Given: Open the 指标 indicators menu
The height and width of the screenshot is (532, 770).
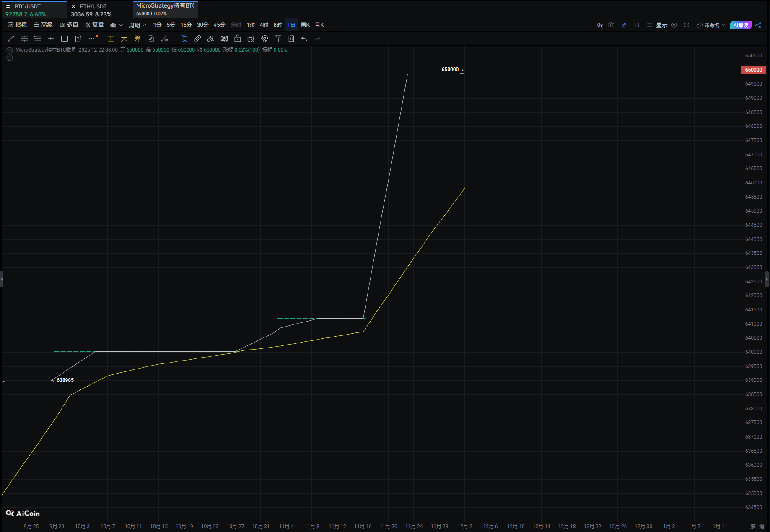Looking at the screenshot, I should click(18, 25).
